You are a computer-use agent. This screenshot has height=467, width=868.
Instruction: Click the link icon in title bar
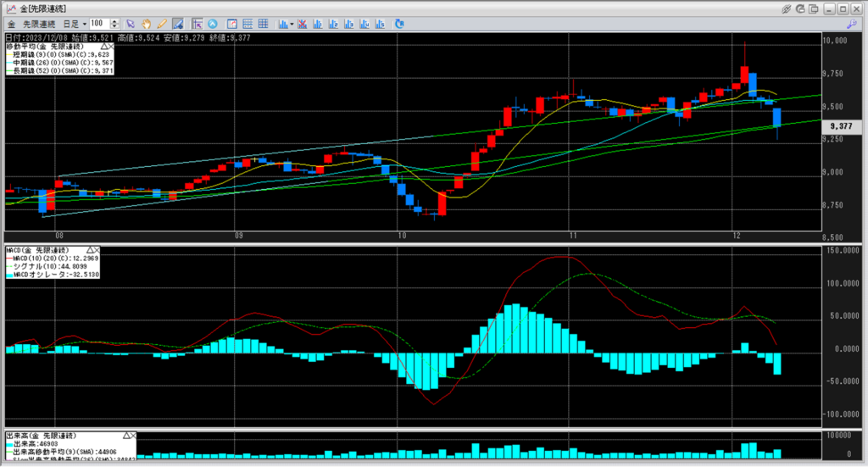[x=787, y=8]
